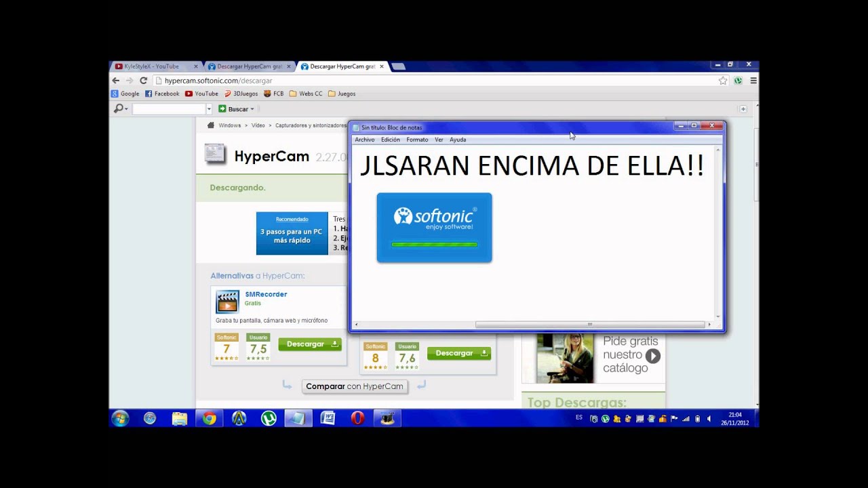The height and width of the screenshot is (488, 868).
Task: Open the 3DJuegos bookmark
Action: pos(241,94)
